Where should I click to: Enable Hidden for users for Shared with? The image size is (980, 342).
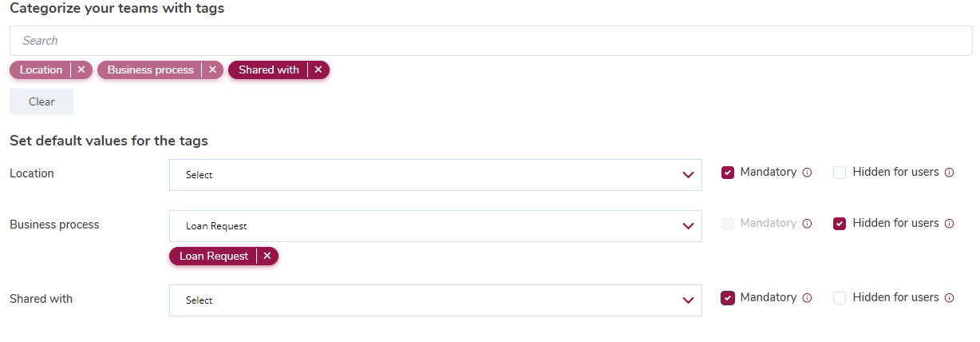(x=840, y=298)
